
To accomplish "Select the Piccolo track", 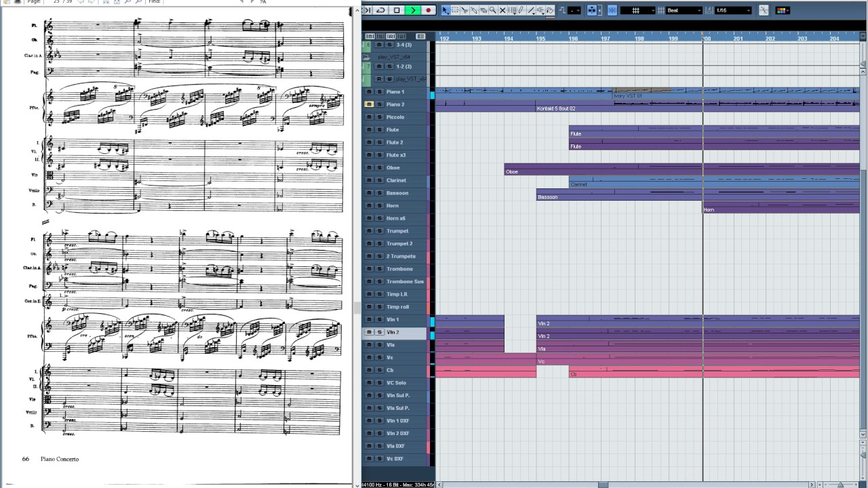I will pyautogui.click(x=395, y=117).
